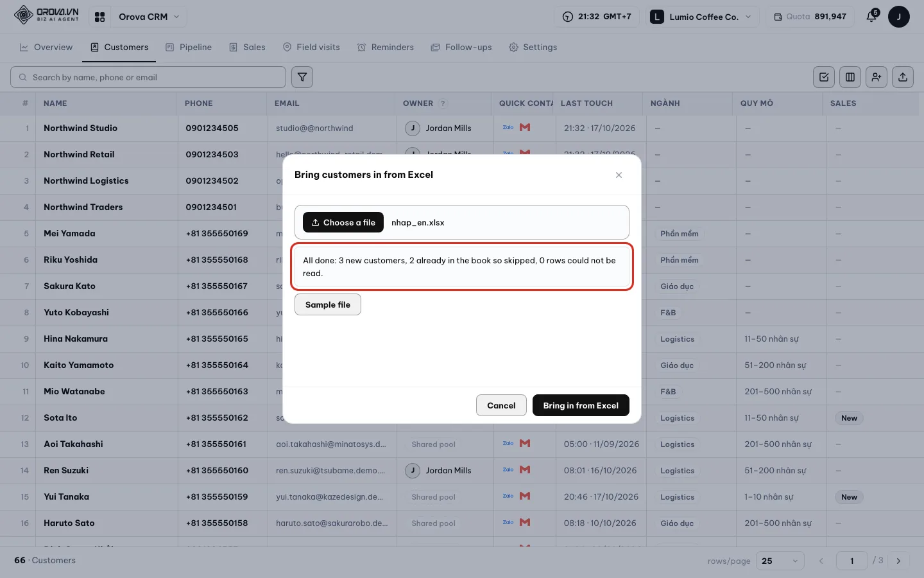Open the Follow-ups tab
The image size is (924, 578).
point(461,47)
